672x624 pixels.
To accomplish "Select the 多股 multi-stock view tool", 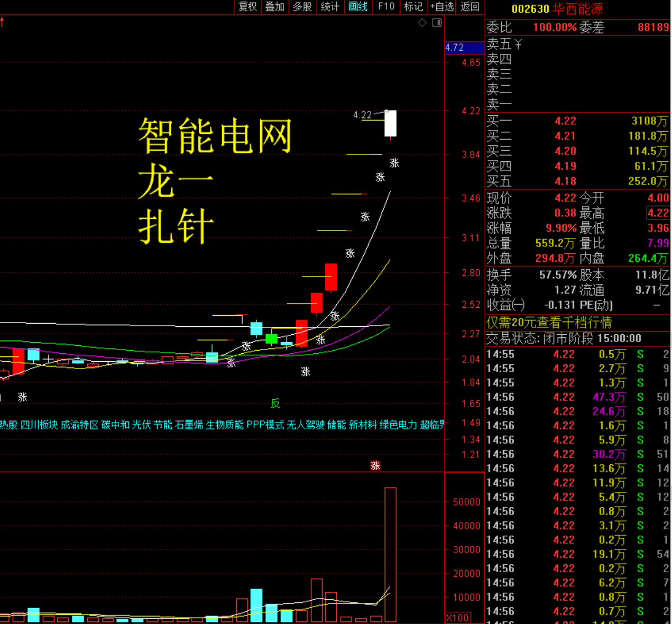I will point(302,7).
